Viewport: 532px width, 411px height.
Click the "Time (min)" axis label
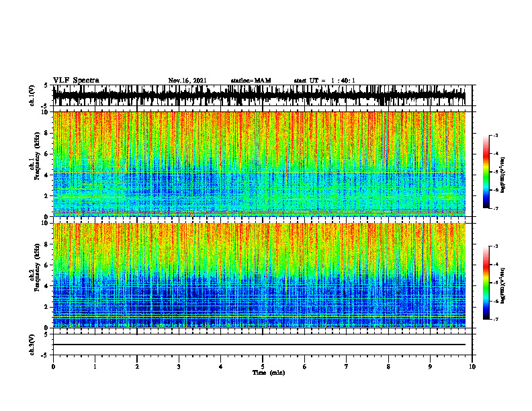coord(269,373)
